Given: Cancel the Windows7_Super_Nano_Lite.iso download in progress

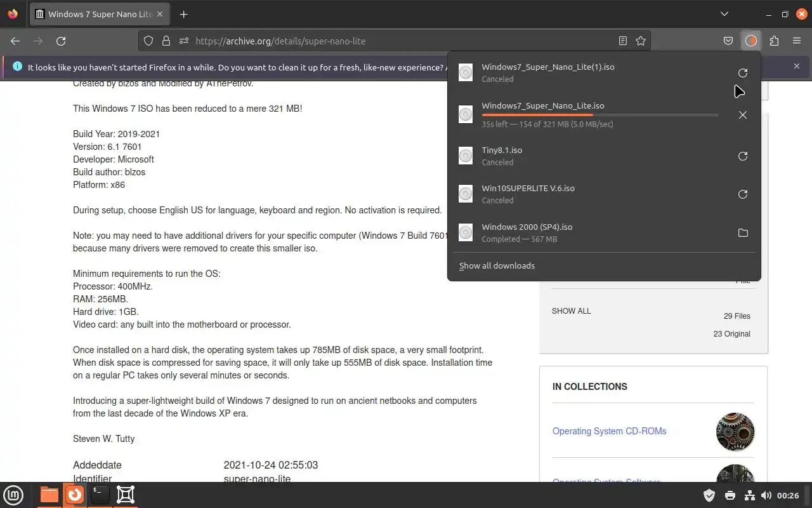Looking at the screenshot, I should (743, 115).
